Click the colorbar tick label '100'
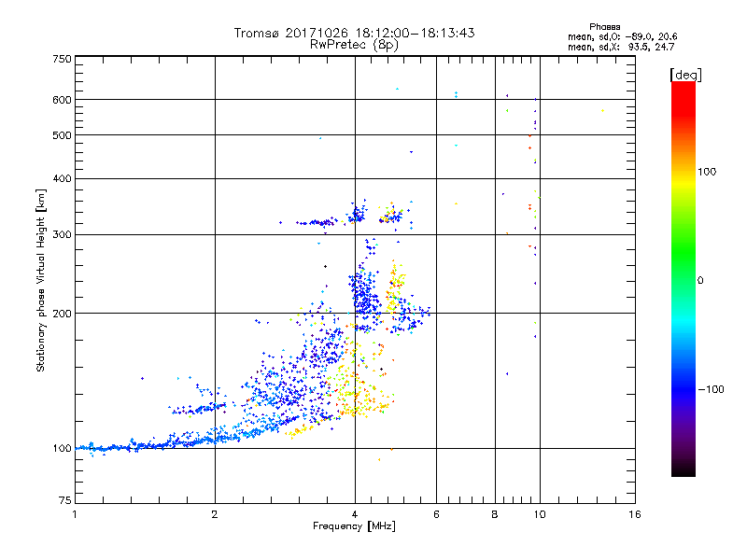Image resolution: width=747 pixels, height=560 pixels. [x=707, y=172]
